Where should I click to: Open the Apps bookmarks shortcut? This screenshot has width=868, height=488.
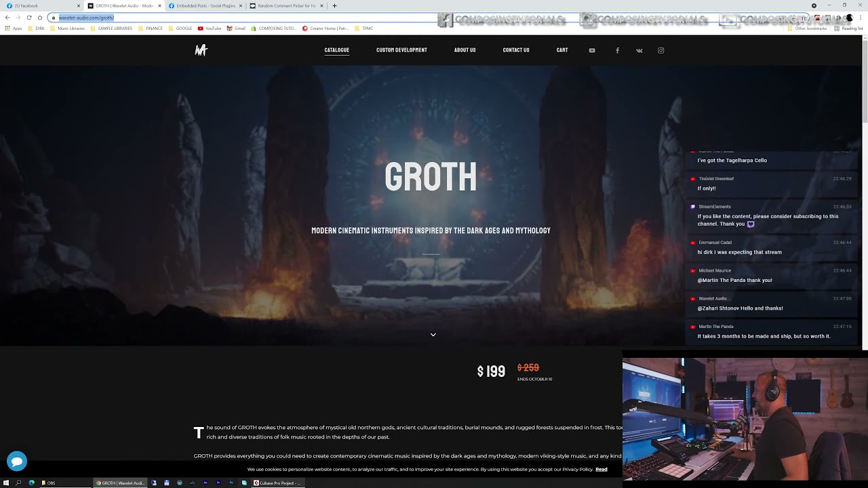(x=14, y=28)
